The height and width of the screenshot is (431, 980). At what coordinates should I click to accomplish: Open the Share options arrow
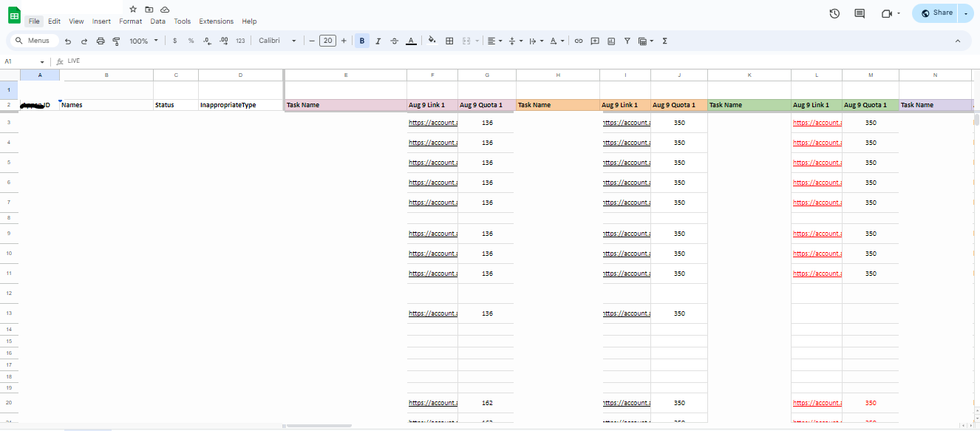click(x=966, y=13)
